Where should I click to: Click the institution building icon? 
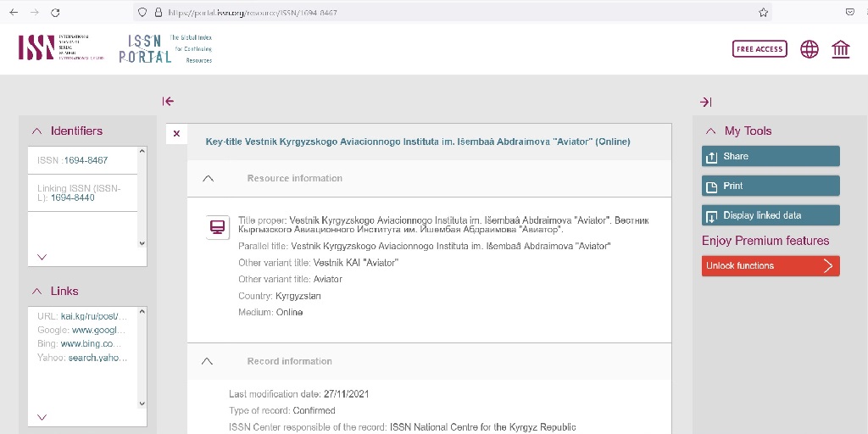click(x=841, y=49)
